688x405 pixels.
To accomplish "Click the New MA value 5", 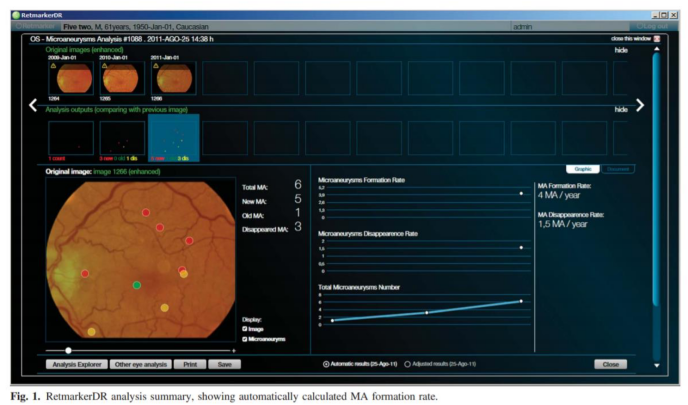I will 298,199.
